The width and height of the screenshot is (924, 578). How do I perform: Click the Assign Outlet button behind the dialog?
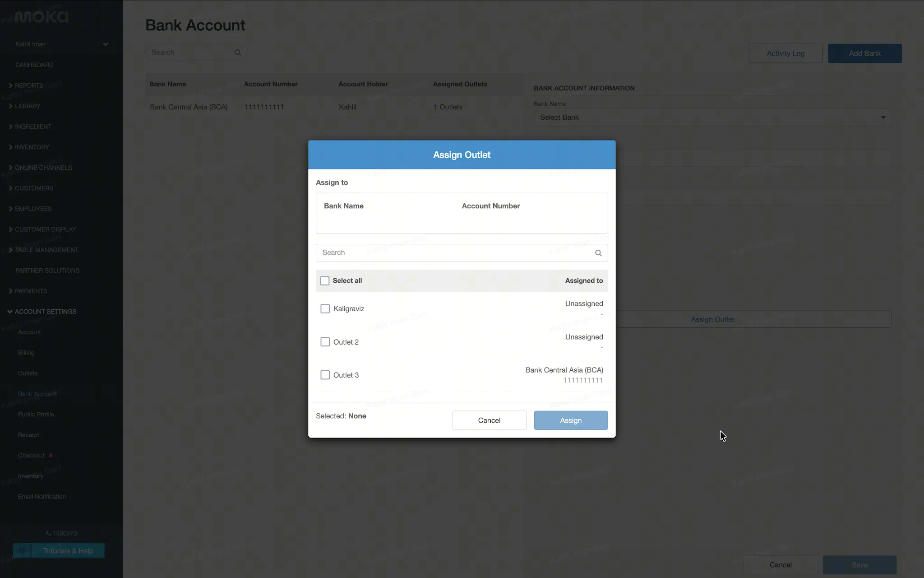712,319
